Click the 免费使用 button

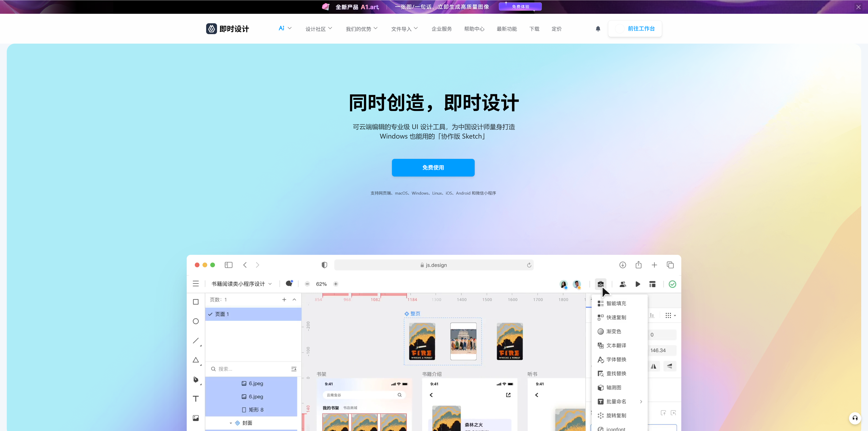433,167
